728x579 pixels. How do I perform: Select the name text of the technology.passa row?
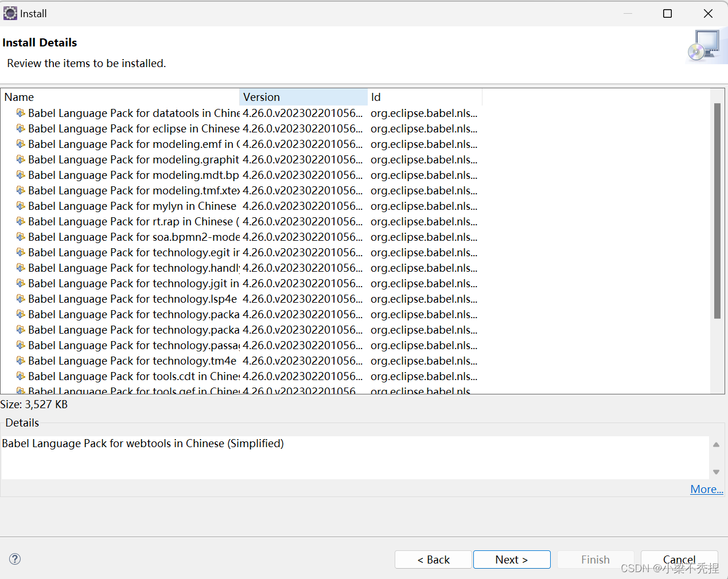pos(134,345)
